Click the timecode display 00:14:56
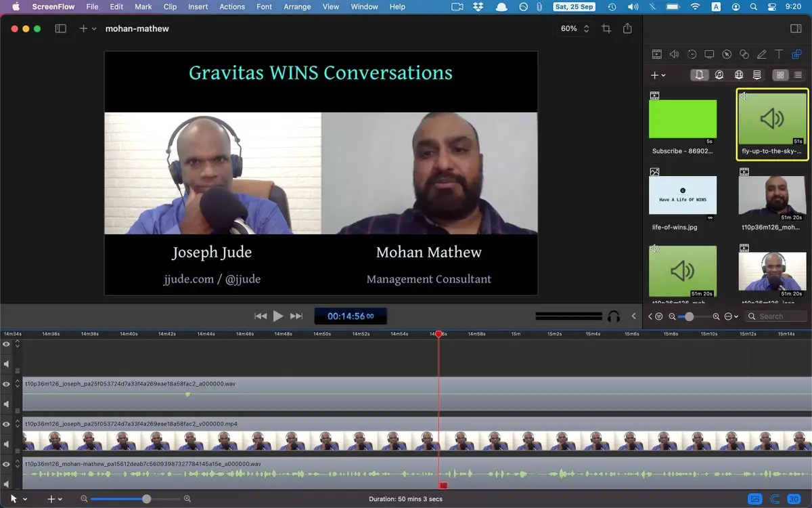 coord(350,316)
